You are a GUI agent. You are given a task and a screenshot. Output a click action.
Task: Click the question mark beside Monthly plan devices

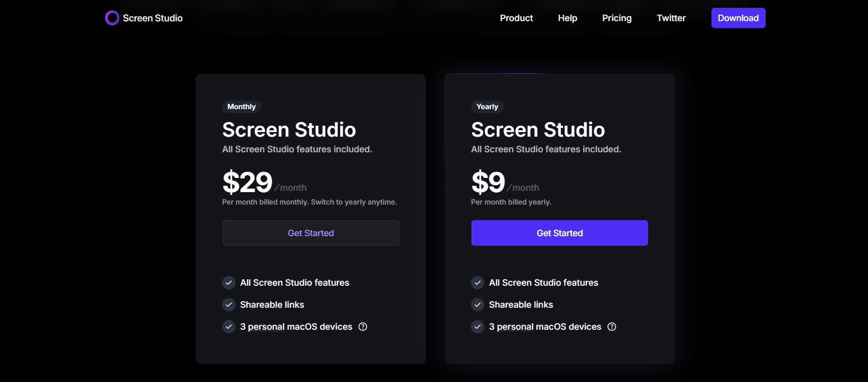point(362,327)
